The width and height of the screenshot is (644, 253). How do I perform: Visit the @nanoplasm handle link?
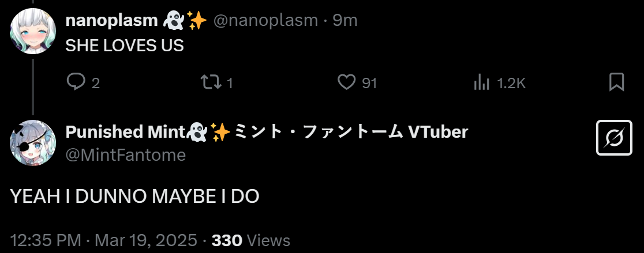coord(265,20)
